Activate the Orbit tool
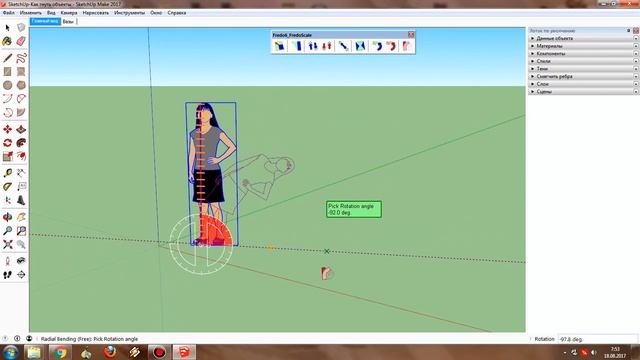Screen dimensions: 640x360 point(7,217)
